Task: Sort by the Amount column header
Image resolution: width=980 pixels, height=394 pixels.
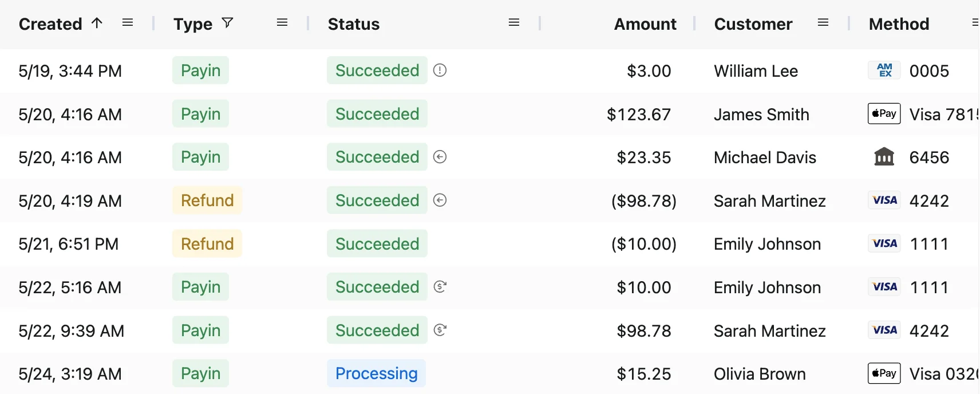Action: 645,24
